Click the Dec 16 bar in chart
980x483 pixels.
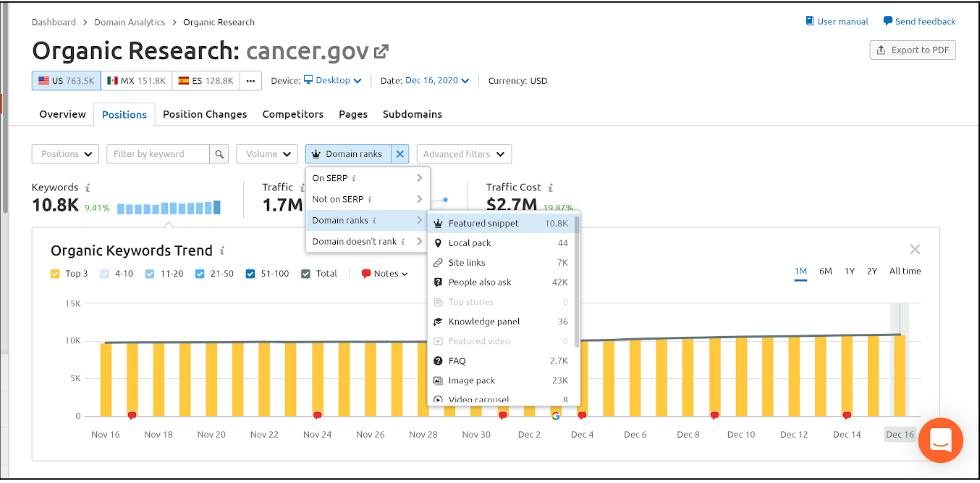(899, 376)
